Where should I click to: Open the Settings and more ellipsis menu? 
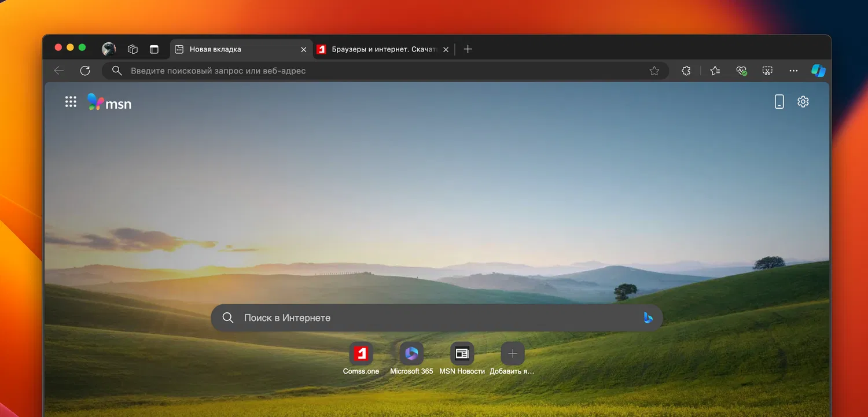[793, 71]
